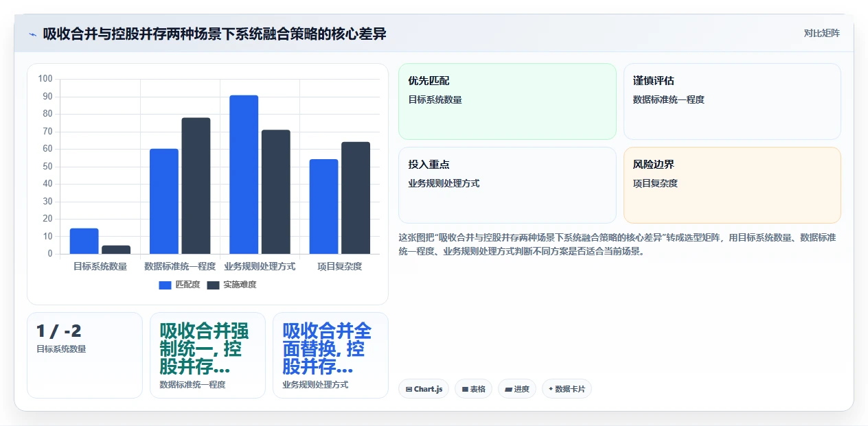Click the 实施难度 bar for 项目复杂度
Image resolution: width=868 pixels, height=426 pixels.
356,198
